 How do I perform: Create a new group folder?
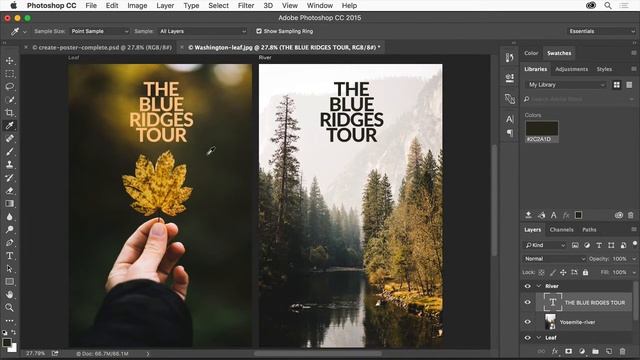(596, 351)
